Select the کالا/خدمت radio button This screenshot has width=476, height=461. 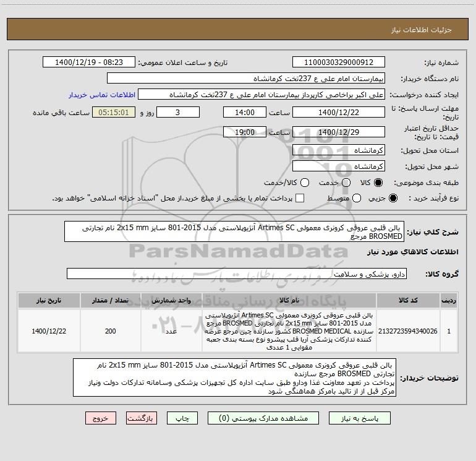(305, 183)
